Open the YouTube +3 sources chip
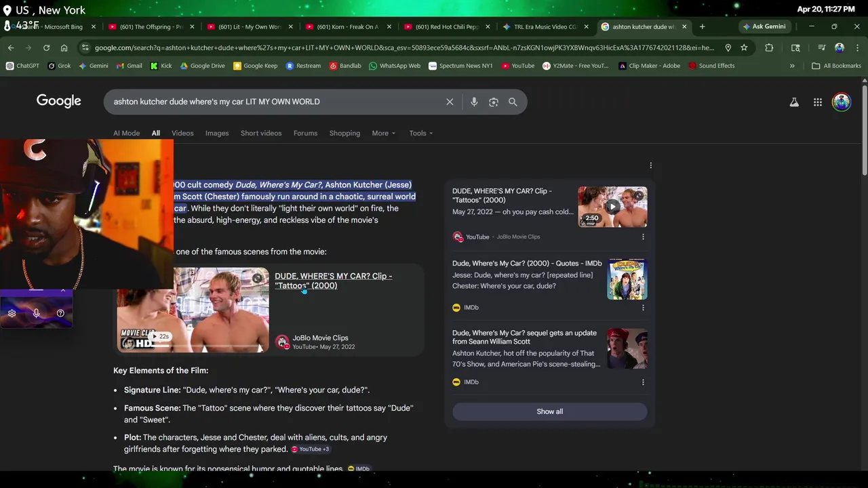 coord(310,449)
